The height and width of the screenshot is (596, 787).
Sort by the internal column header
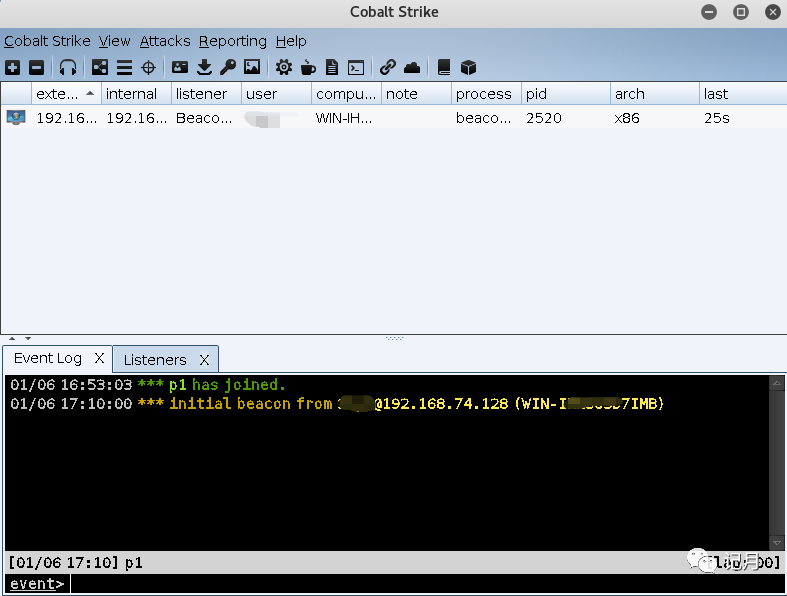click(137, 94)
